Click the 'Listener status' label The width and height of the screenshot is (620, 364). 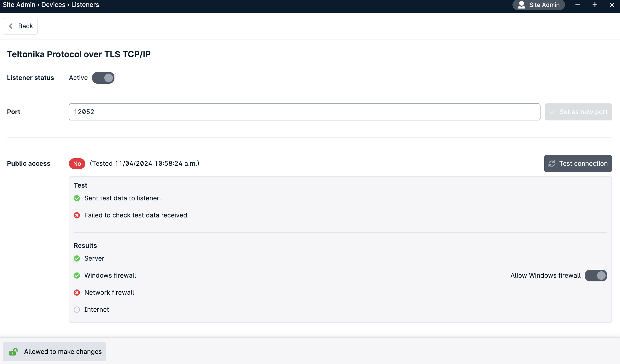click(x=30, y=78)
